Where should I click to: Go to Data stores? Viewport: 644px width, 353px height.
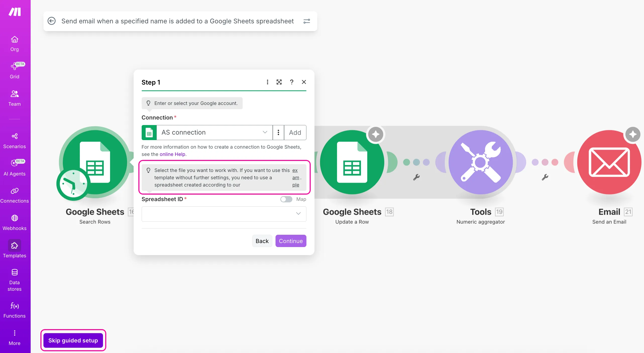15,280
